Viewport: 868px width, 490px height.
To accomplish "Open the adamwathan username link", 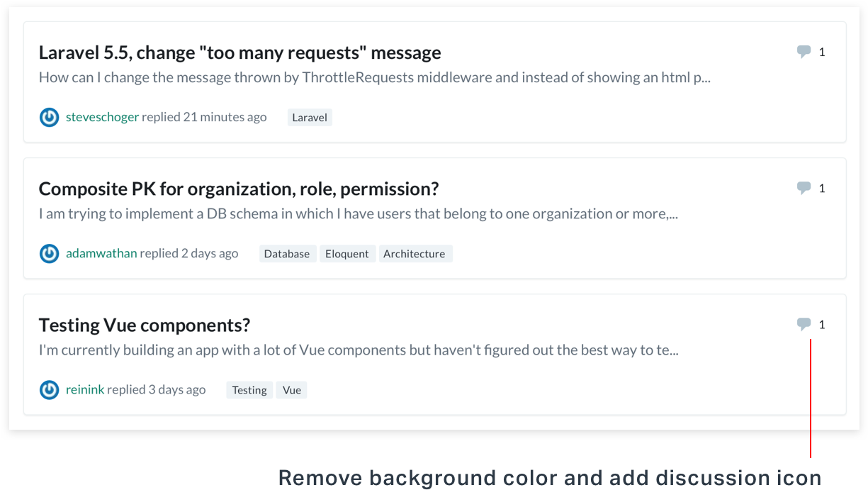I will [101, 253].
